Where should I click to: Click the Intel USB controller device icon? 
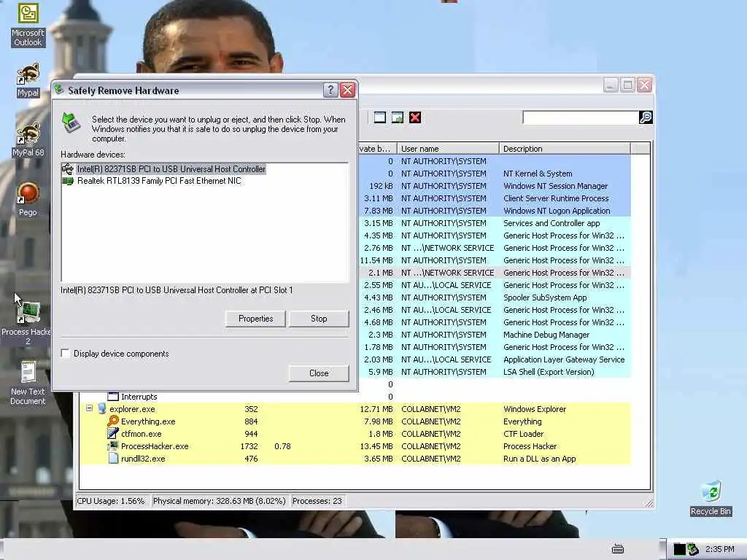pos(68,168)
